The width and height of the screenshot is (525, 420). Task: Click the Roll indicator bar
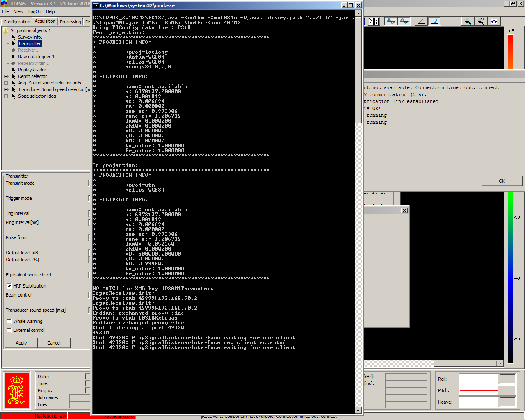pos(479,379)
